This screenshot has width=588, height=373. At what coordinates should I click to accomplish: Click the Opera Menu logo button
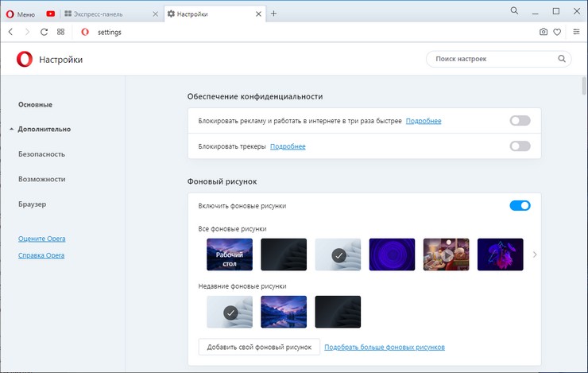pos(21,14)
